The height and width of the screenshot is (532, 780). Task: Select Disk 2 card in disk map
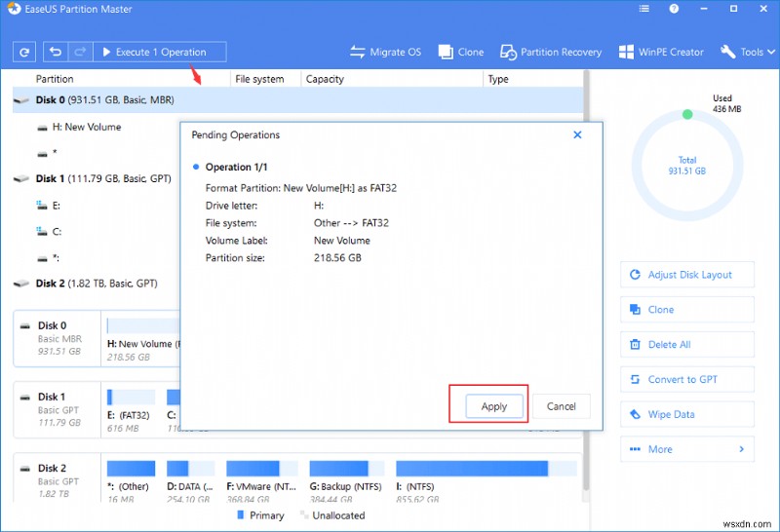[x=58, y=479]
